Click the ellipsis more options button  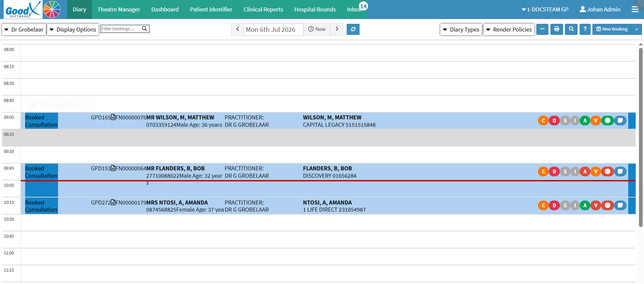pos(542,29)
